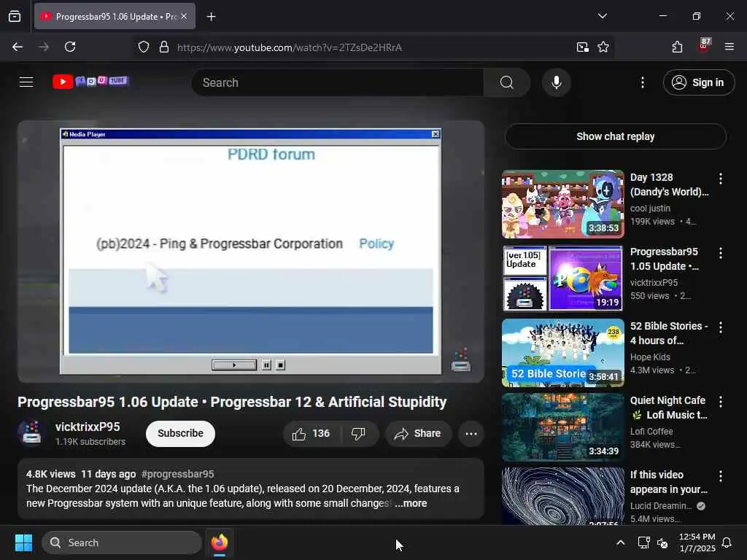Open options menu for Quiet Night Cafe
The width and height of the screenshot is (747, 560).
click(x=720, y=402)
